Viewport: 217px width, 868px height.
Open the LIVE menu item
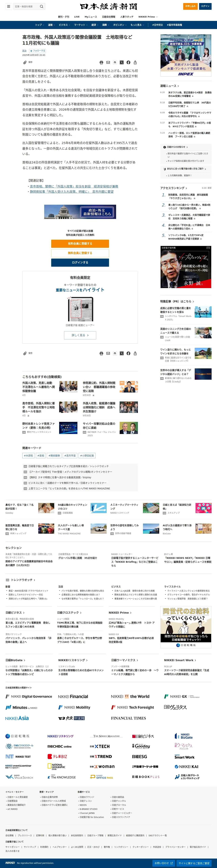coord(77,17)
